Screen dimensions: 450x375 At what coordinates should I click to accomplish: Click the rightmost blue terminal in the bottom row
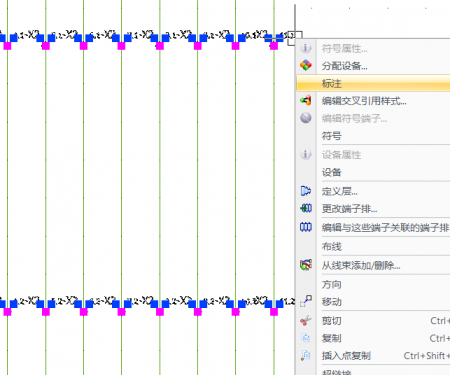(x=279, y=304)
